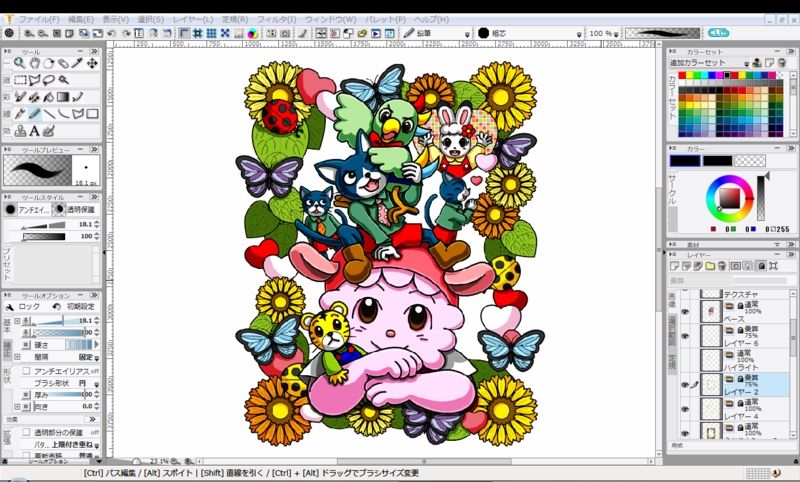Open the ヘルプ(H) menu
The height and width of the screenshot is (482, 800).
tap(432, 19)
